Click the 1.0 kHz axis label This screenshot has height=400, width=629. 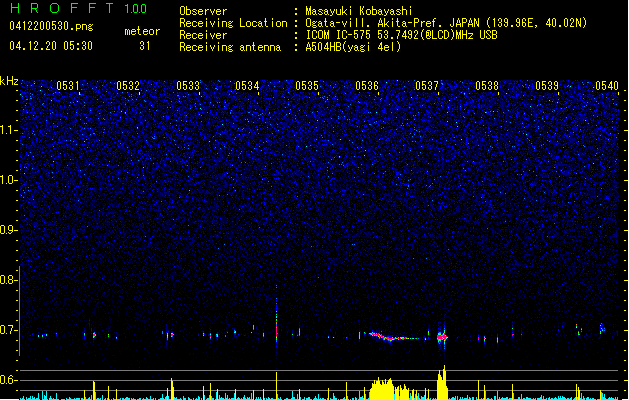[x=9, y=180]
